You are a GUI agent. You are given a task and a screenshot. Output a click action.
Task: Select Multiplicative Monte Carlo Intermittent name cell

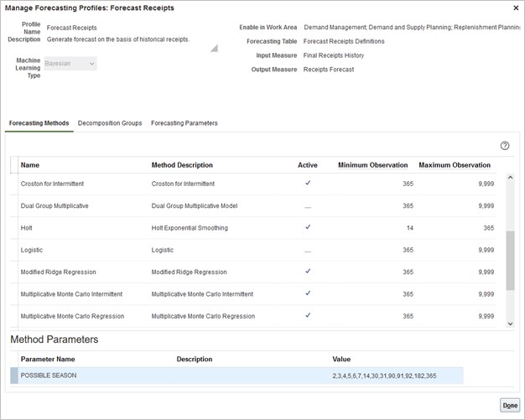[71, 294]
